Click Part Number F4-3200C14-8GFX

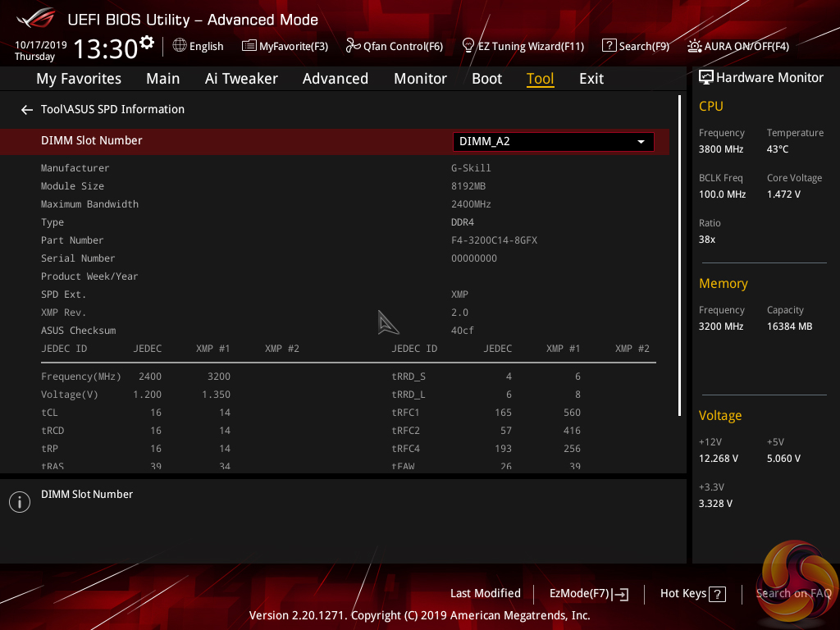(x=494, y=240)
